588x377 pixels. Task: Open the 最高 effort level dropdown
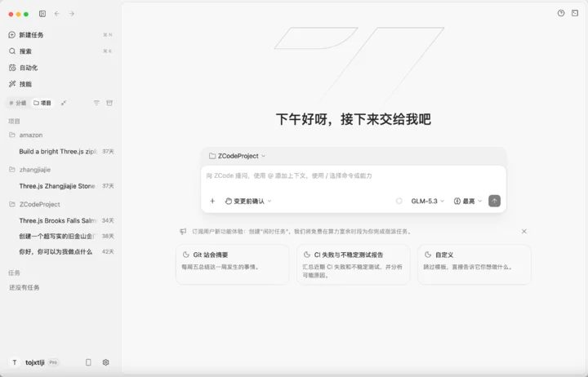tap(468, 202)
